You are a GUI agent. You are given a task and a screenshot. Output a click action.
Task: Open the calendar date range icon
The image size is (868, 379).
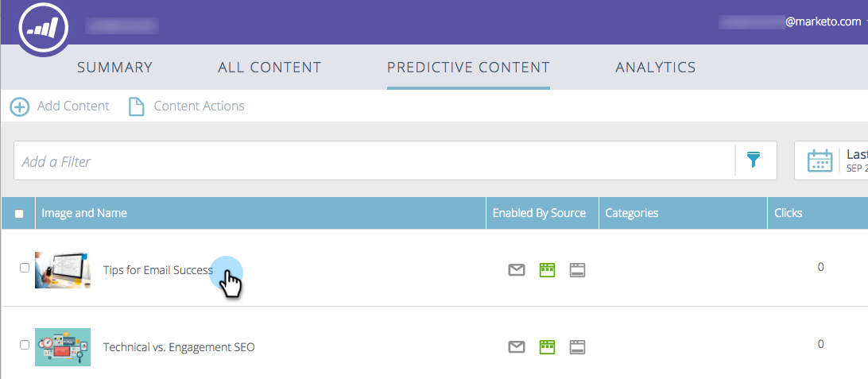coord(820,160)
